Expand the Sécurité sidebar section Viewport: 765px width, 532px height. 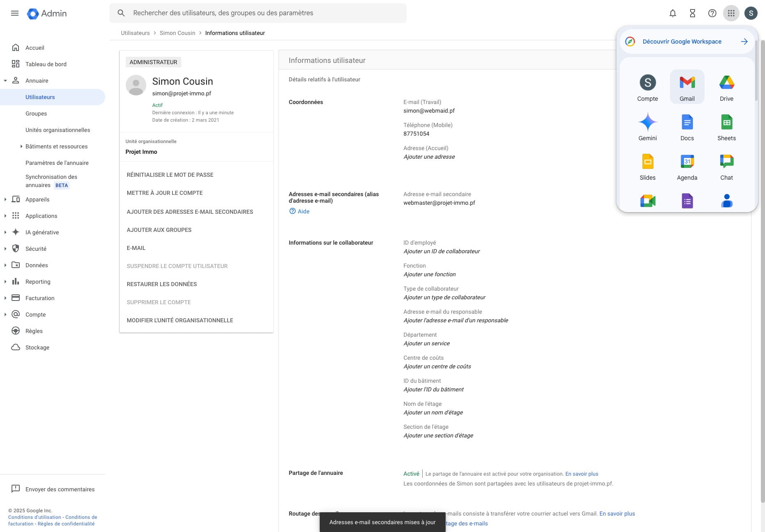5,249
